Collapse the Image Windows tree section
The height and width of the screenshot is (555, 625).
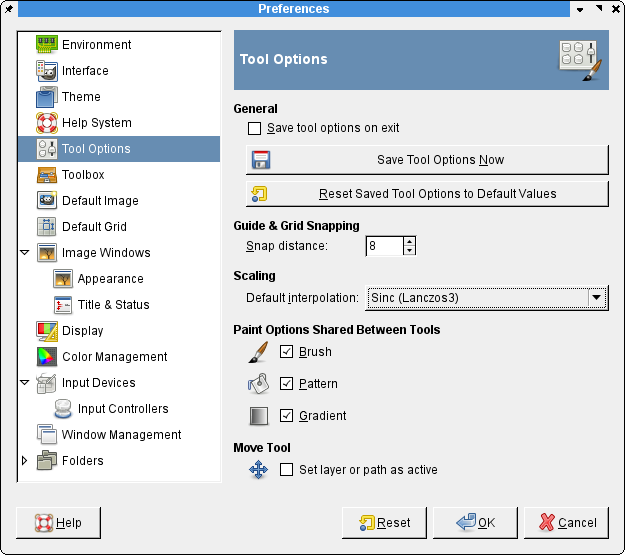click(x=25, y=253)
